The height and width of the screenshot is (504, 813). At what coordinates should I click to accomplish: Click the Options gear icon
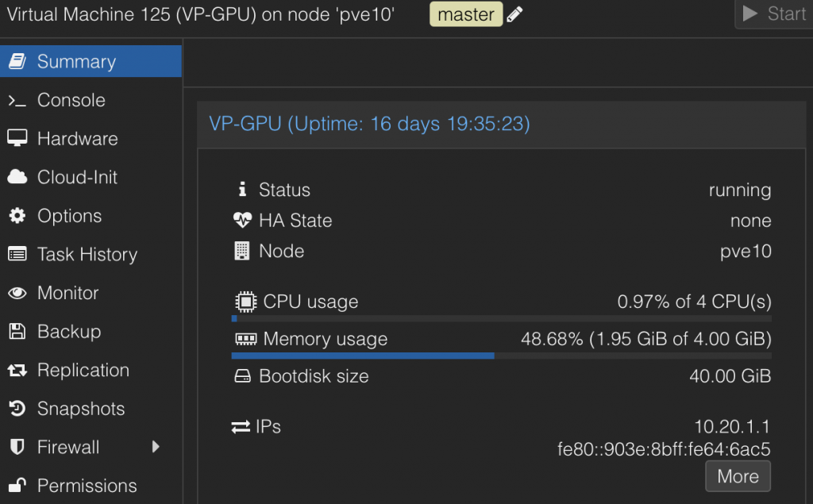pos(17,216)
